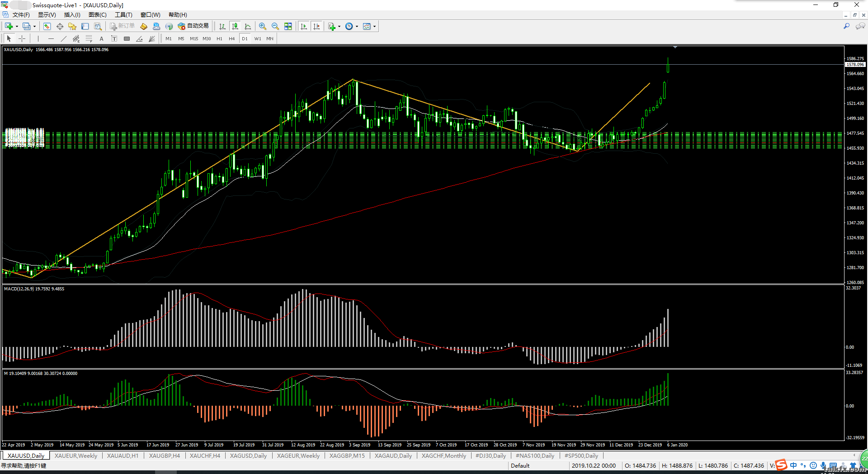Toggle chart auto scroll
Screen dimensions: 868x474
(304, 26)
